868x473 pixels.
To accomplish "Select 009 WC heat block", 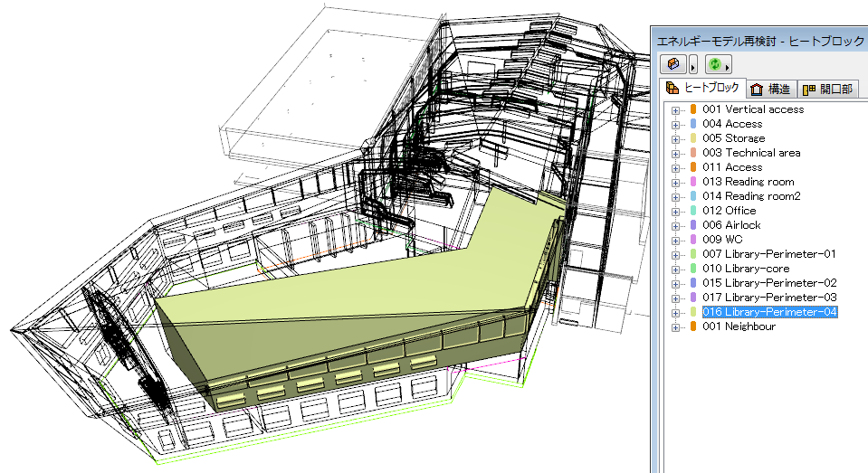I will (x=722, y=239).
